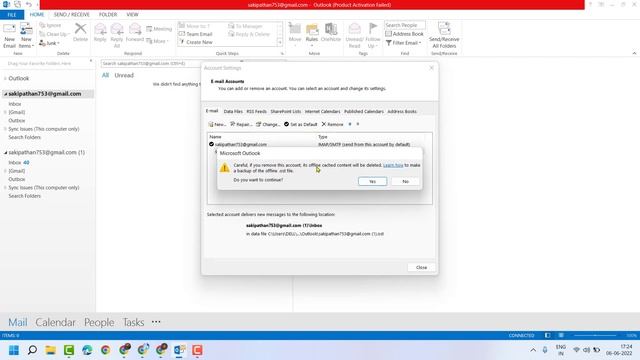640x360 pixels.
Task: Select the HOME ribbon tab
Action: [x=37, y=15]
